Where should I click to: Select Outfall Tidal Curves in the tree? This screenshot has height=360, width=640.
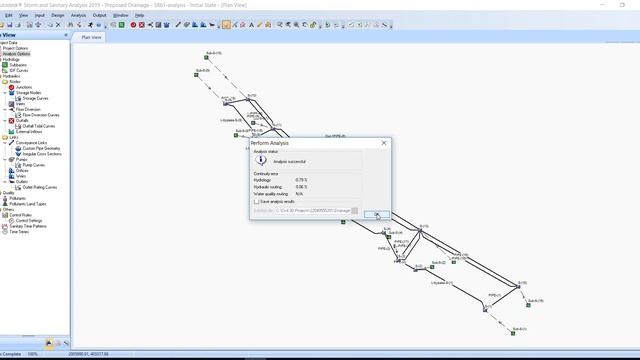click(39, 126)
